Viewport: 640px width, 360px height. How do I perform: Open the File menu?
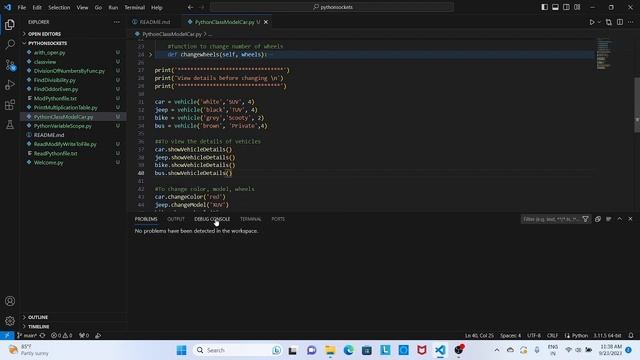(x=22, y=7)
